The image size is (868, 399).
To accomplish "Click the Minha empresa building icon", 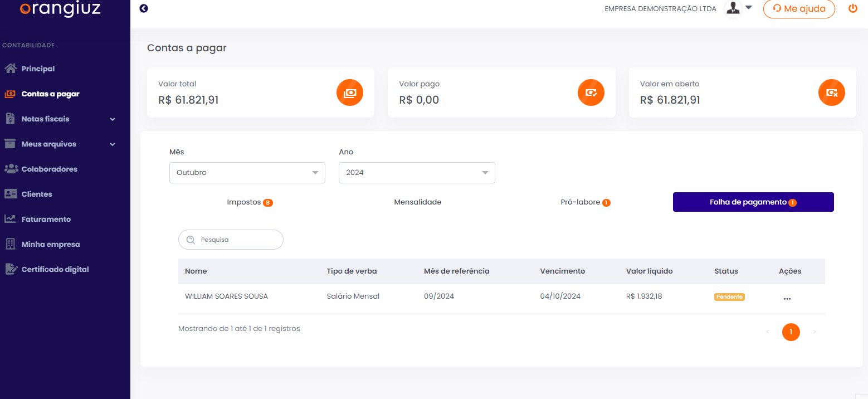I will pyautogui.click(x=10, y=244).
